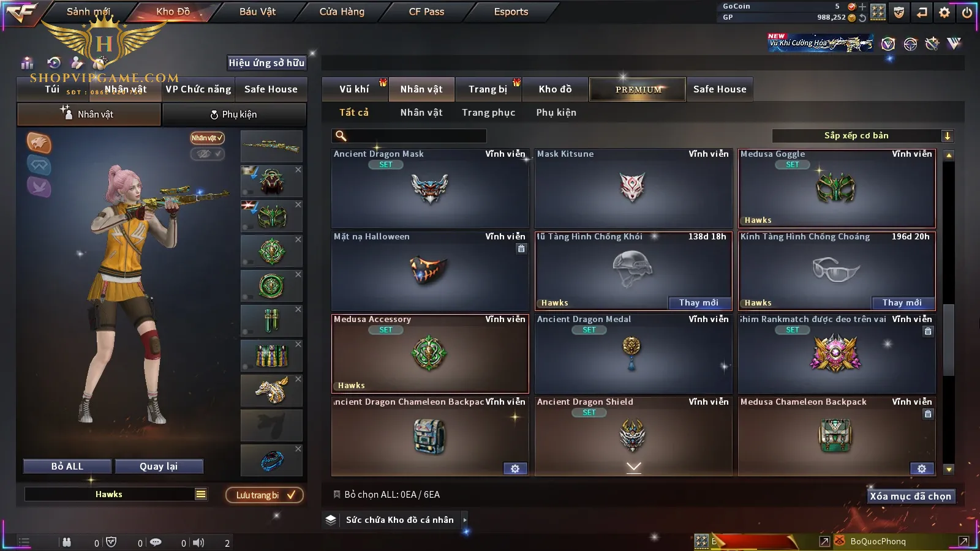Toggle the Nhân vật checkbox above character

207,138
